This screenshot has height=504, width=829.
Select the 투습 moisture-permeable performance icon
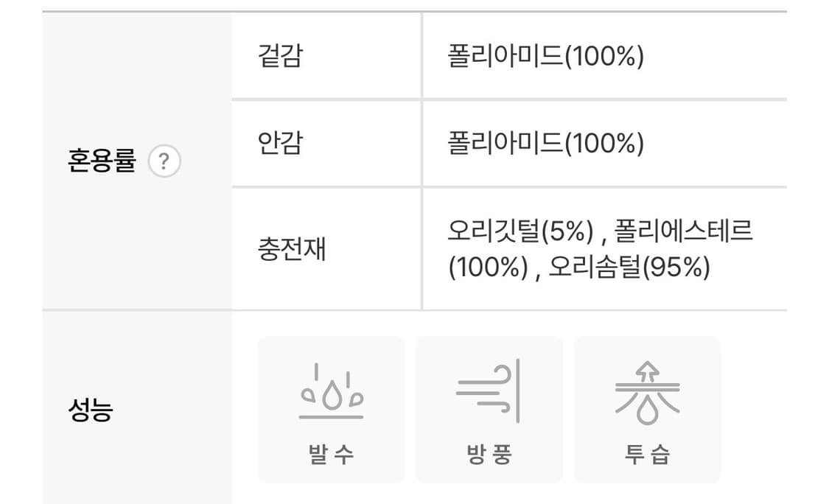pyautogui.click(x=648, y=455)
